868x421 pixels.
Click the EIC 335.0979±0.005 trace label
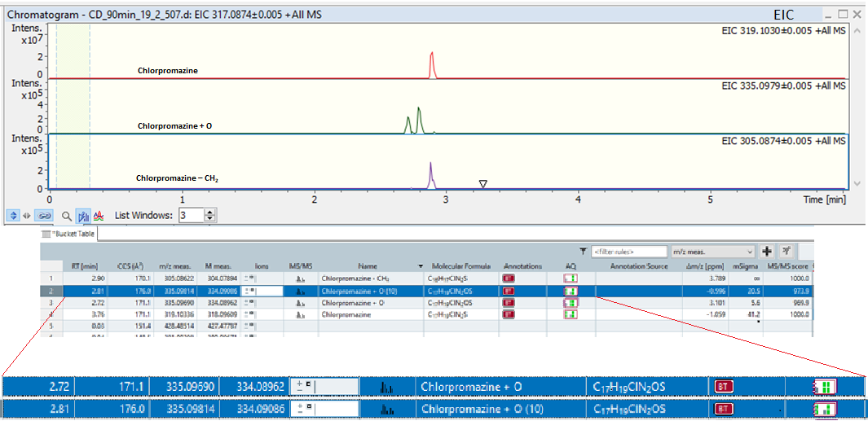click(x=783, y=86)
